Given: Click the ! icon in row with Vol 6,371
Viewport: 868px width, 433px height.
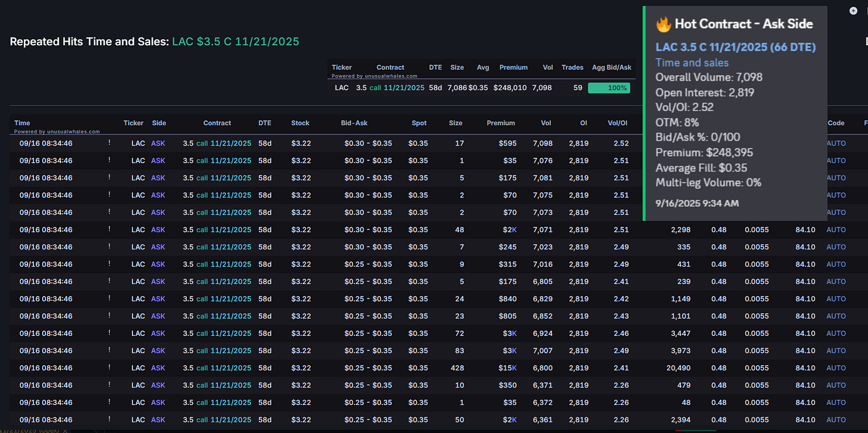Looking at the screenshot, I should point(109,385).
